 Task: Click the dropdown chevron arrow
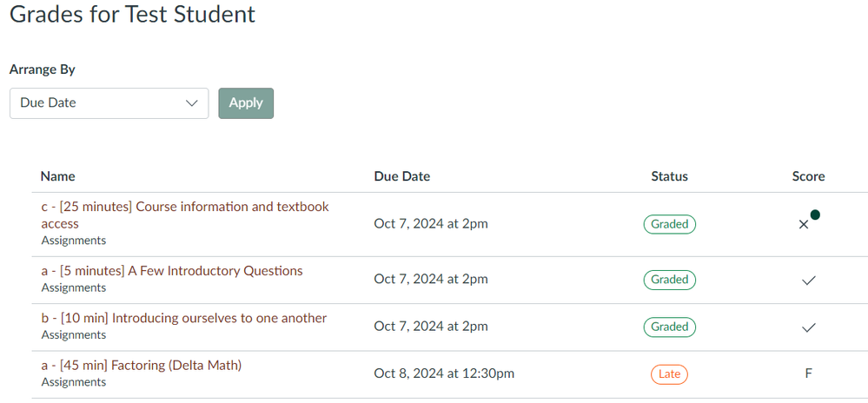coord(192,102)
